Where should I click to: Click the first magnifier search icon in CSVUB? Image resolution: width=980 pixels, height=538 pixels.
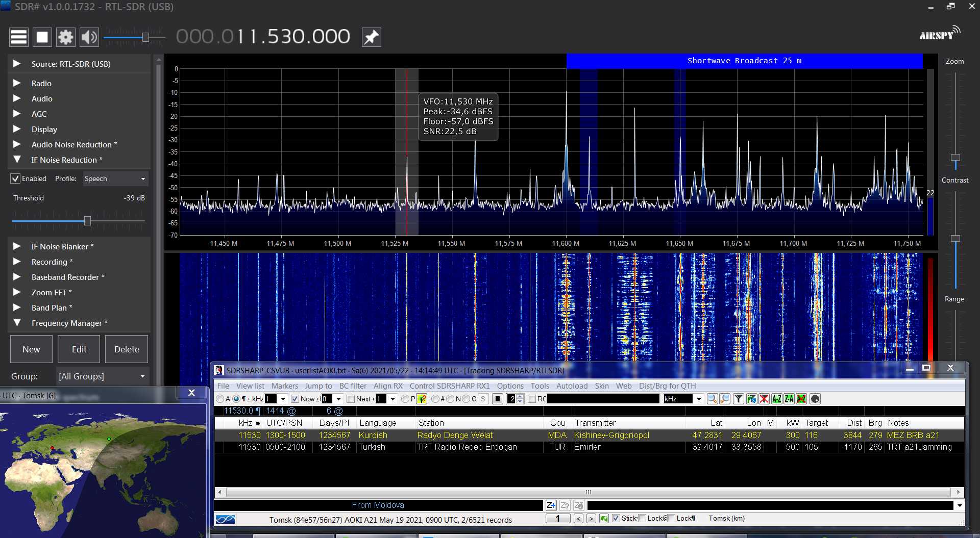pyautogui.click(x=712, y=399)
